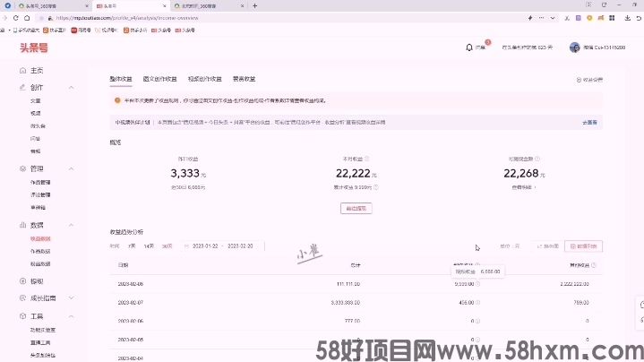Click the lightning bolt icon in address bar
Viewport: 644px width, 362px height.
click(530, 18)
